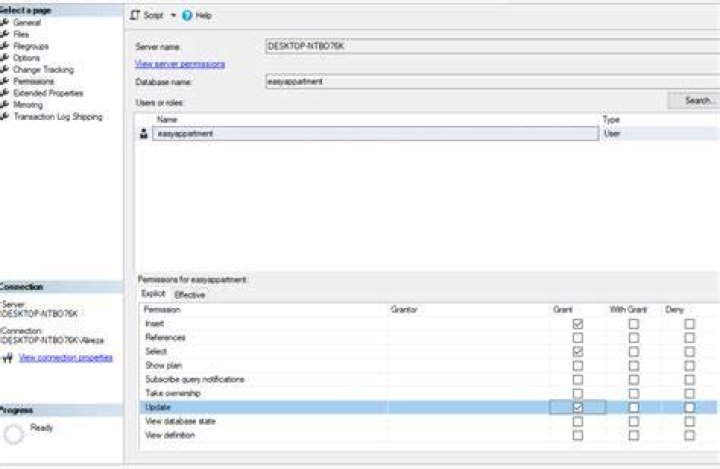Image resolution: width=720 pixels, height=469 pixels.
Task: Open the Files page
Action: pos(21,34)
